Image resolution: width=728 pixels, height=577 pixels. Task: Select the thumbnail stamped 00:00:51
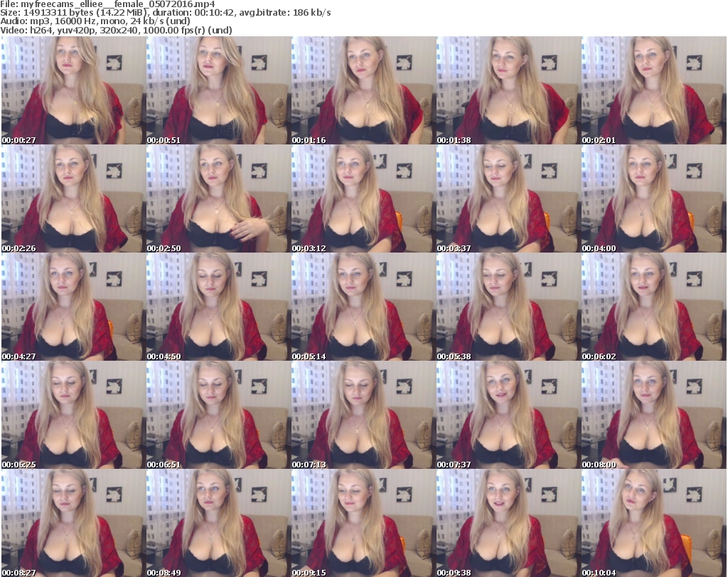[x=219, y=90]
